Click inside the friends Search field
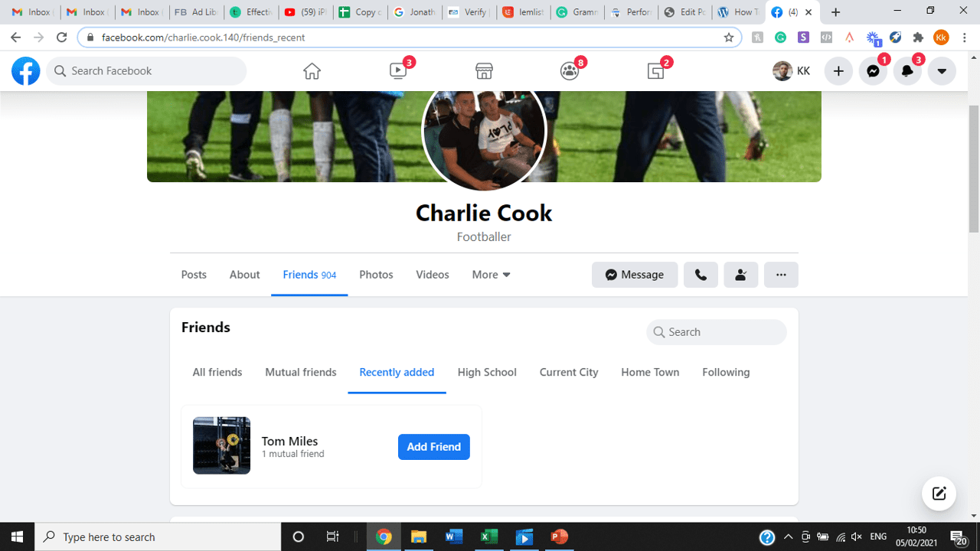The image size is (980, 551). click(x=716, y=331)
